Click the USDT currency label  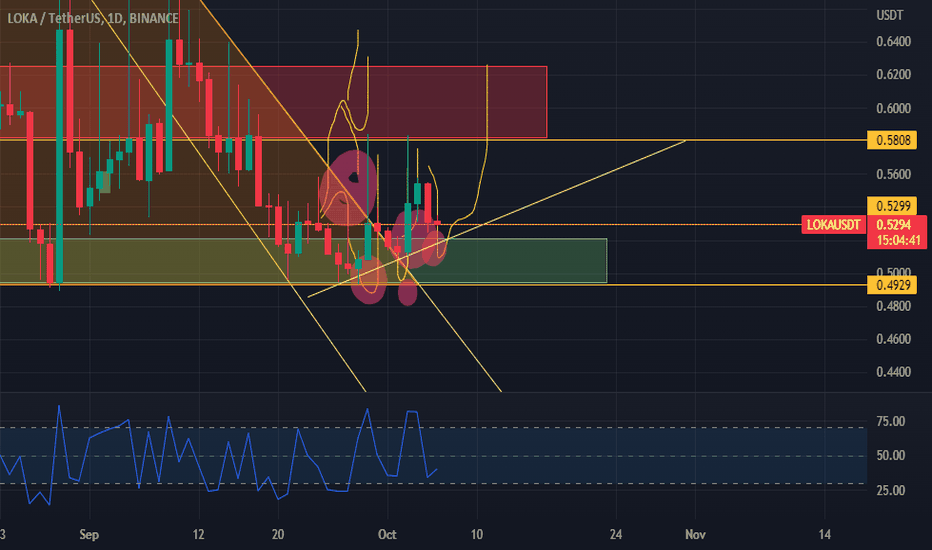[x=890, y=15]
